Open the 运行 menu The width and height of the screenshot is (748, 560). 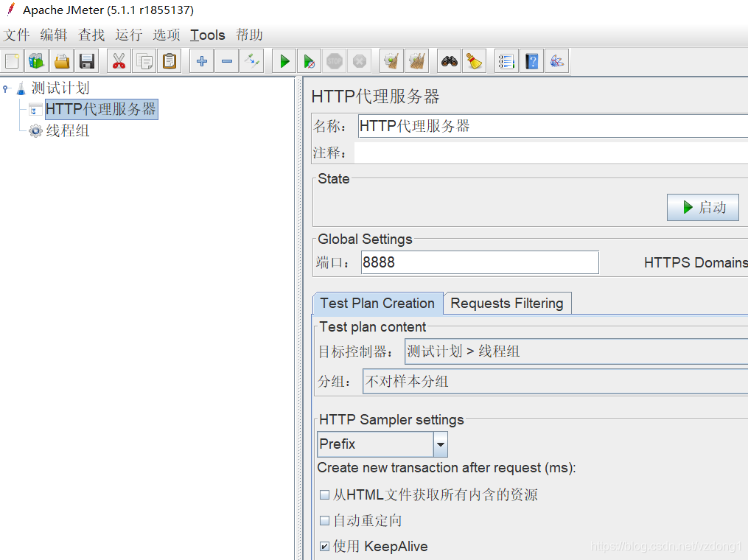pyautogui.click(x=129, y=35)
